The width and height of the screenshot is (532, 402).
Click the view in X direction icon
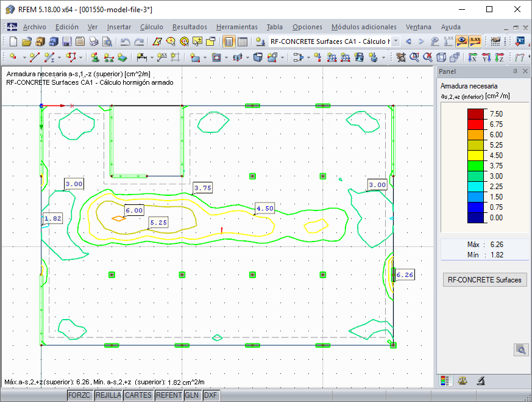(x=473, y=57)
